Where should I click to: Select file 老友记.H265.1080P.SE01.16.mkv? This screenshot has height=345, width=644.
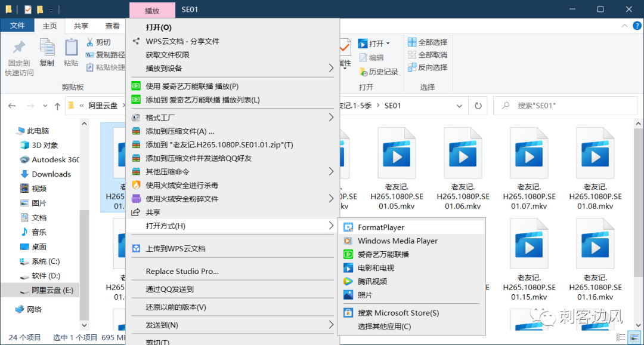click(x=595, y=259)
